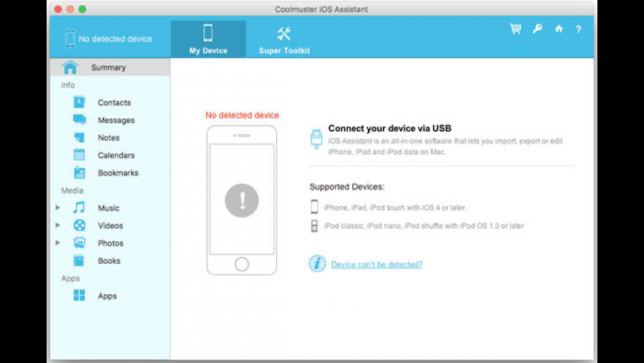
Task: Select the Bookmarks label in sidebar
Action: (x=118, y=173)
